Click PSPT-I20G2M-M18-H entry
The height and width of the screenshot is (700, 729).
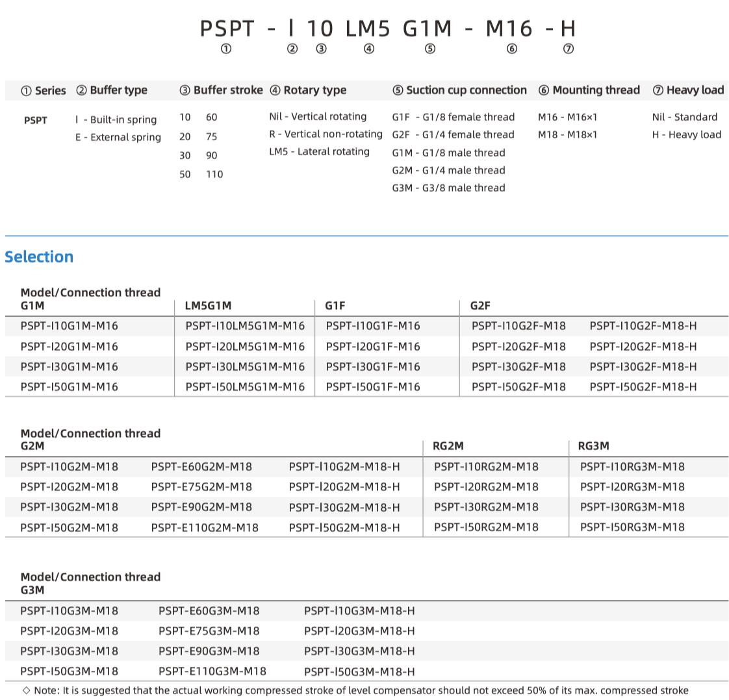pos(344,487)
